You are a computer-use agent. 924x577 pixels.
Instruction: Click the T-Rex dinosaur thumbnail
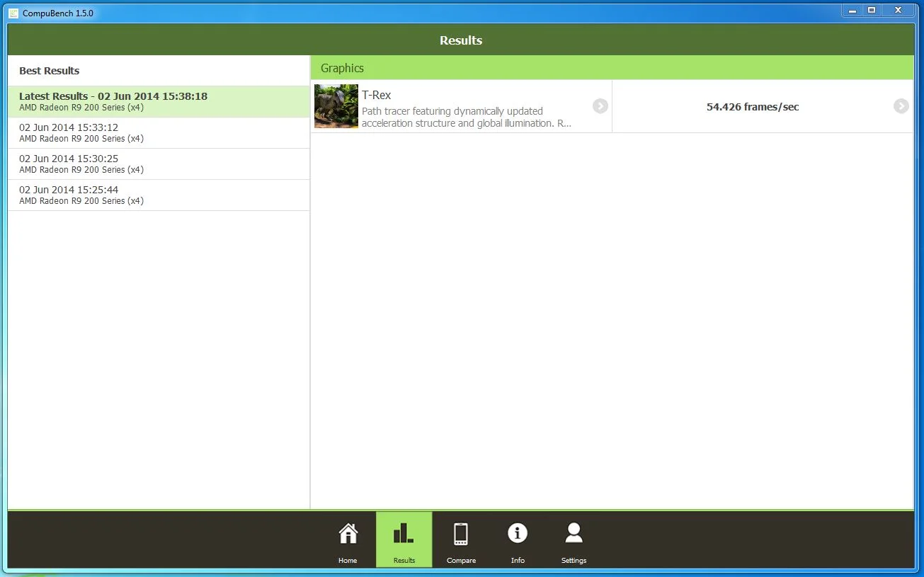coord(336,106)
